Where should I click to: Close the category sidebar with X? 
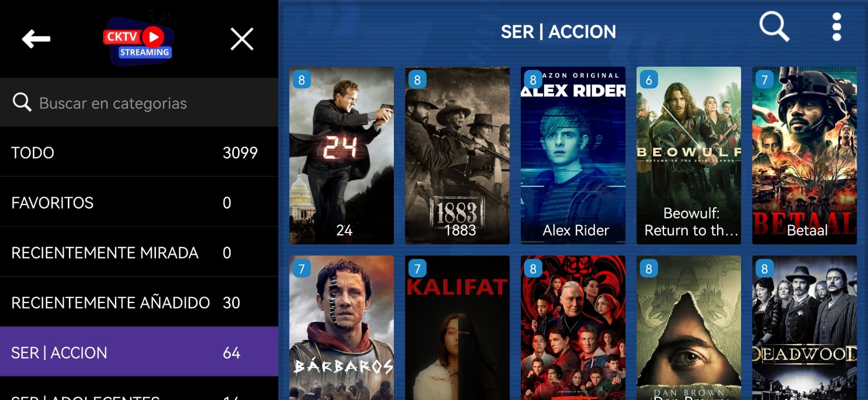click(242, 39)
